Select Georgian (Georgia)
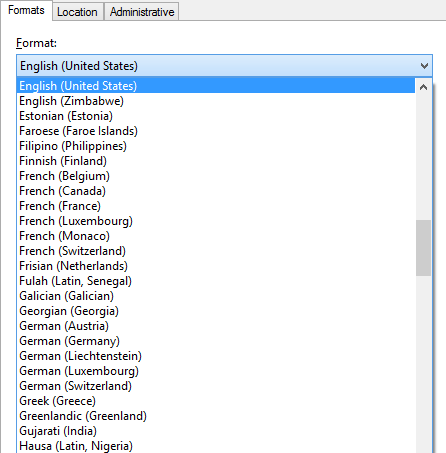Image resolution: width=446 pixels, height=453 pixels. [216, 311]
